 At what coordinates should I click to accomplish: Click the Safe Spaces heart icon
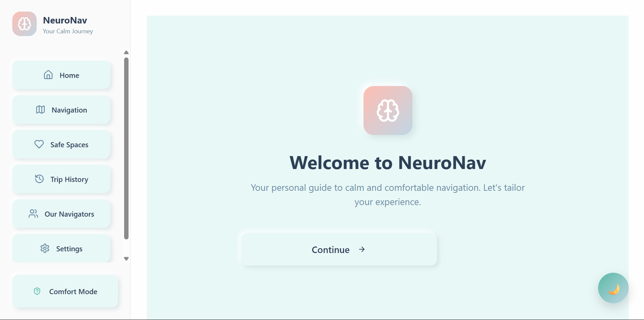tap(39, 144)
